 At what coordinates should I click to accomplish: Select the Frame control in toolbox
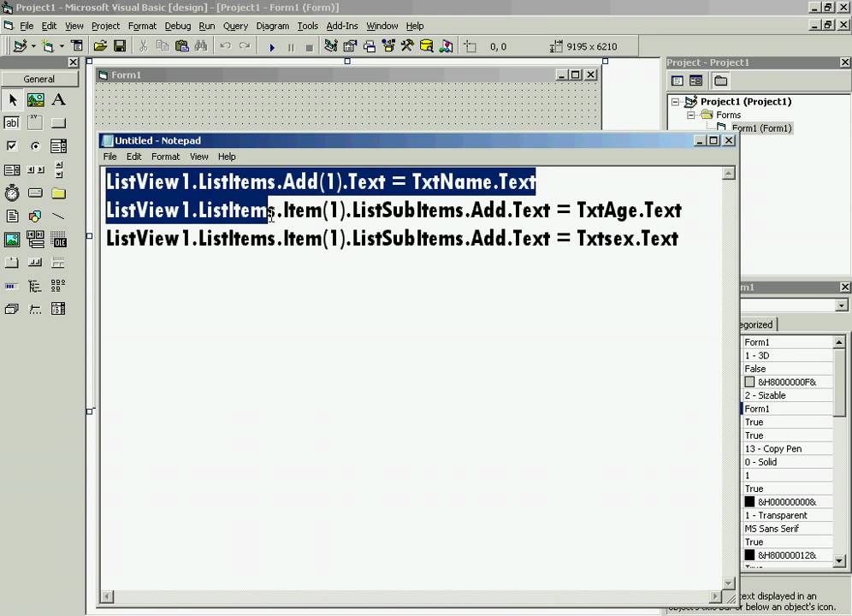pos(35,123)
